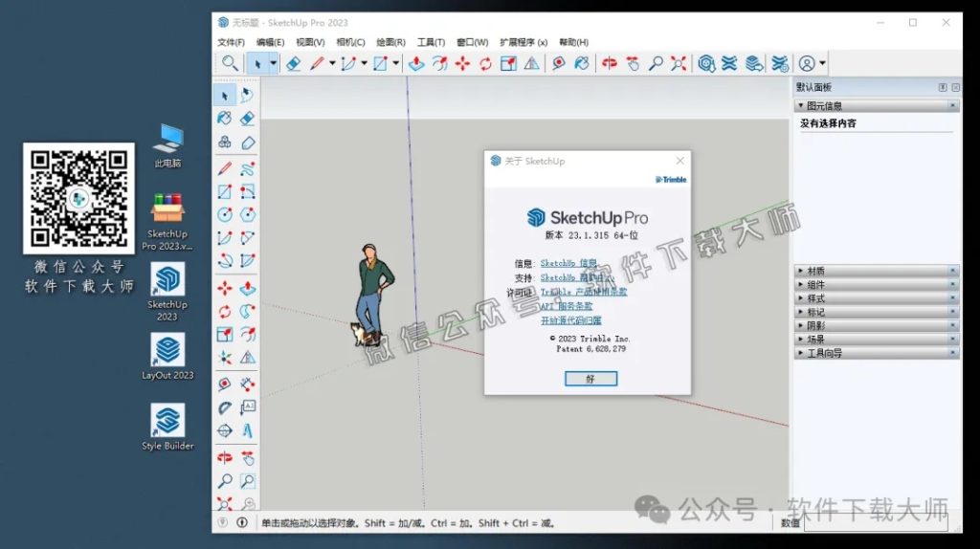This screenshot has width=980, height=549.
Task: Open the SketchUp 信息 link
Action: coord(568,263)
